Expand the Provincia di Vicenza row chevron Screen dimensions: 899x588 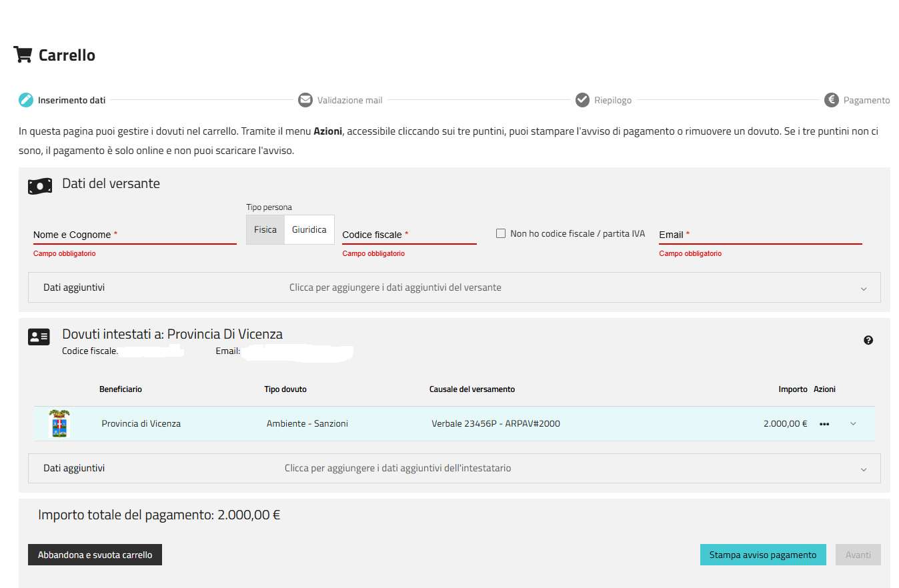click(853, 424)
